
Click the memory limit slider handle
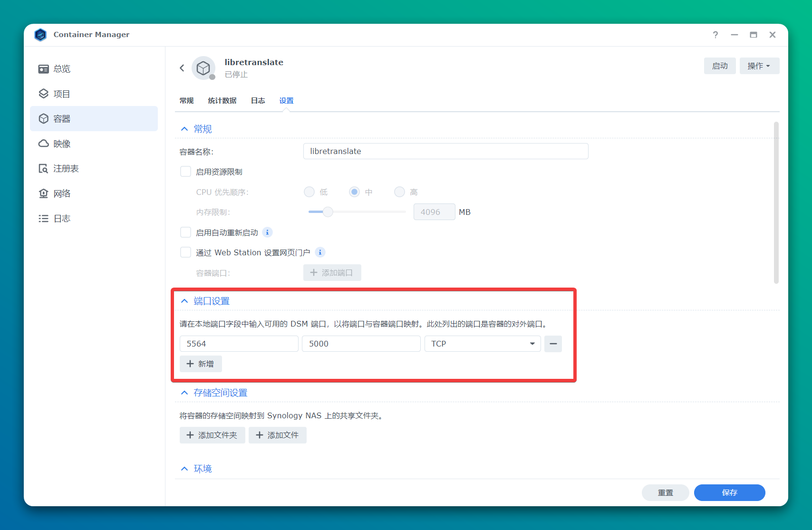coord(328,212)
